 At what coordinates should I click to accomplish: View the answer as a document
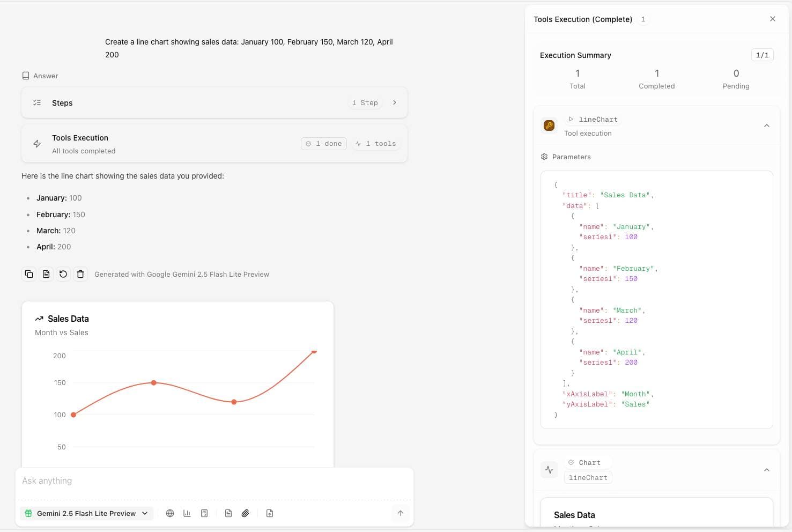(46, 274)
